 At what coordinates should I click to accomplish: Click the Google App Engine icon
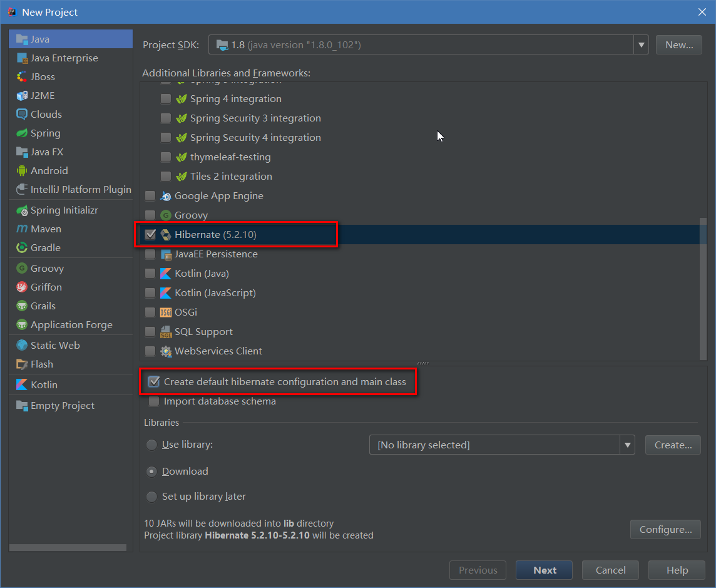click(x=166, y=195)
